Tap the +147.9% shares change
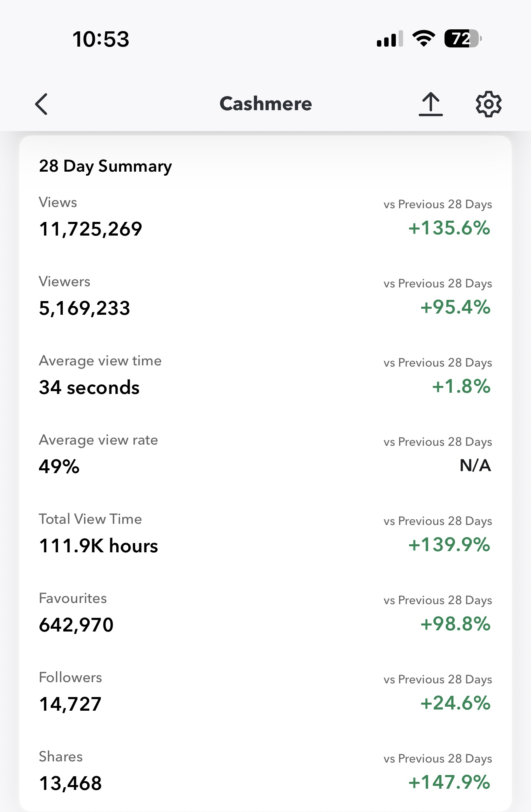531x812 pixels. pos(449,782)
